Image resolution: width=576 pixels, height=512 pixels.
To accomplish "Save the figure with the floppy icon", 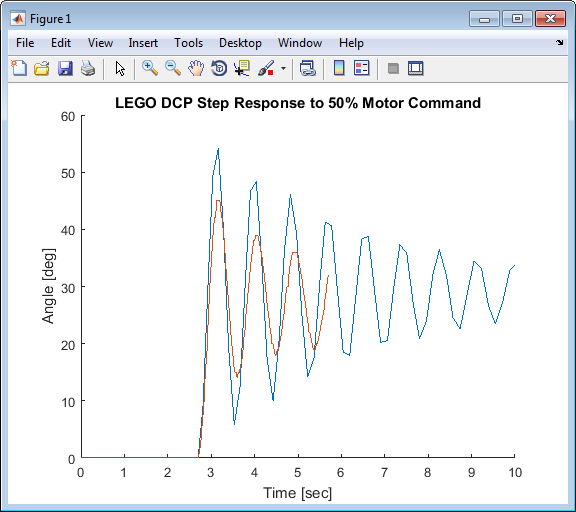I will (65, 68).
